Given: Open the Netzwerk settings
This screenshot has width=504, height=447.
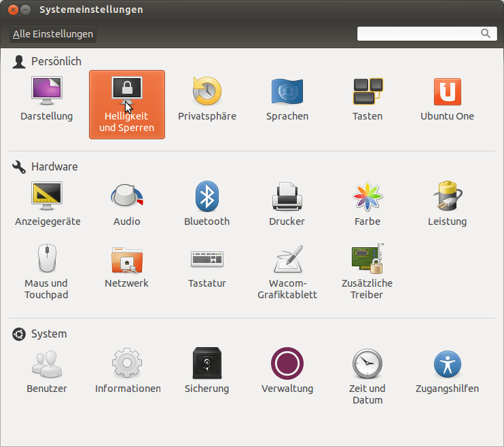Looking at the screenshot, I should [x=126, y=266].
